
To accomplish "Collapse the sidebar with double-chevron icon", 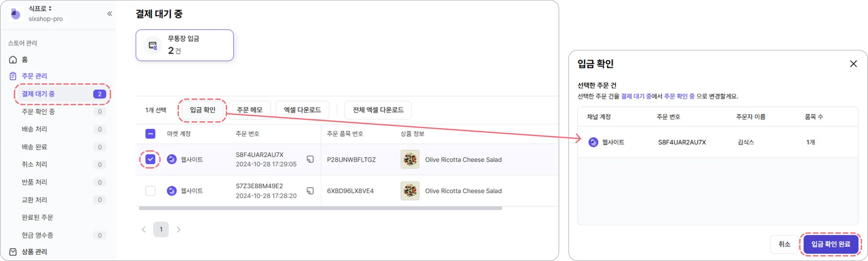I will point(110,14).
